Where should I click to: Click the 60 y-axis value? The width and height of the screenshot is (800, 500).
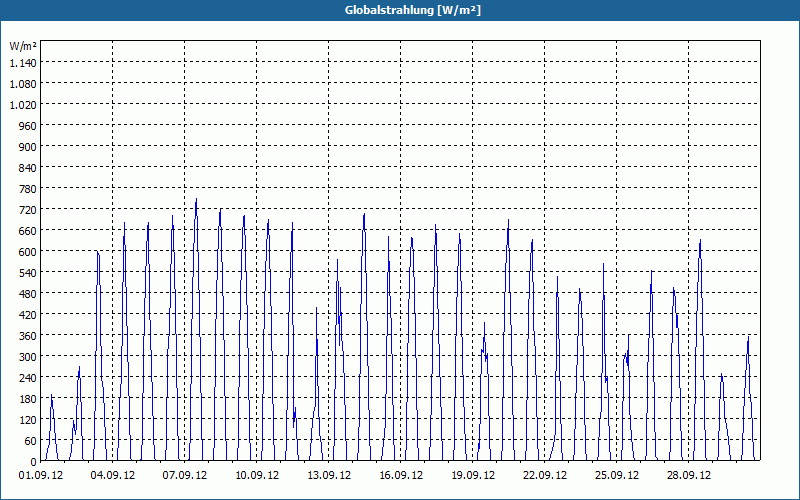click(31, 440)
